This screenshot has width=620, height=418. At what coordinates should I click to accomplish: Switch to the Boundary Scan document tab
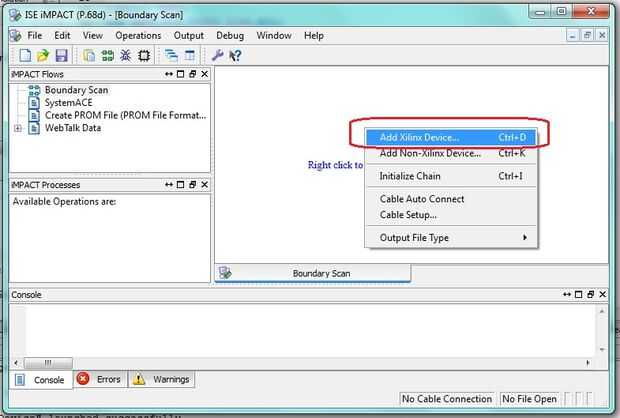(313, 273)
